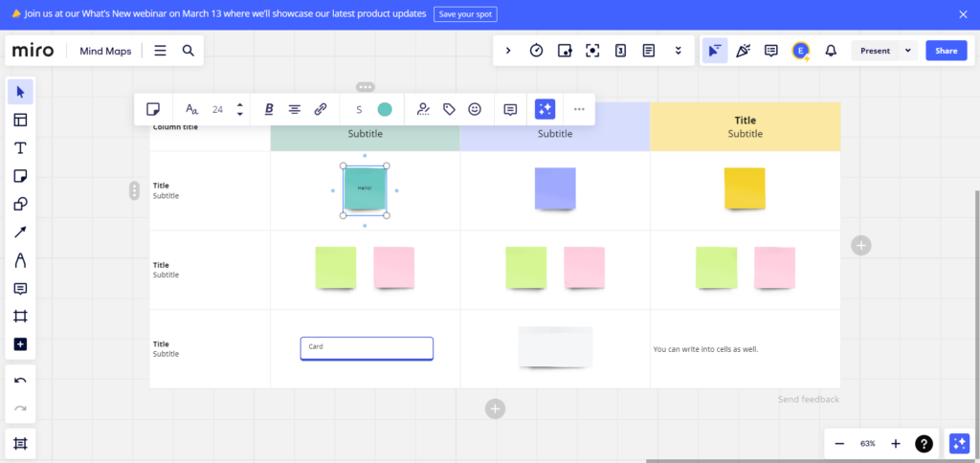This screenshot has height=463, width=980.
Task: Zoom in with plus button
Action: pyautogui.click(x=896, y=444)
